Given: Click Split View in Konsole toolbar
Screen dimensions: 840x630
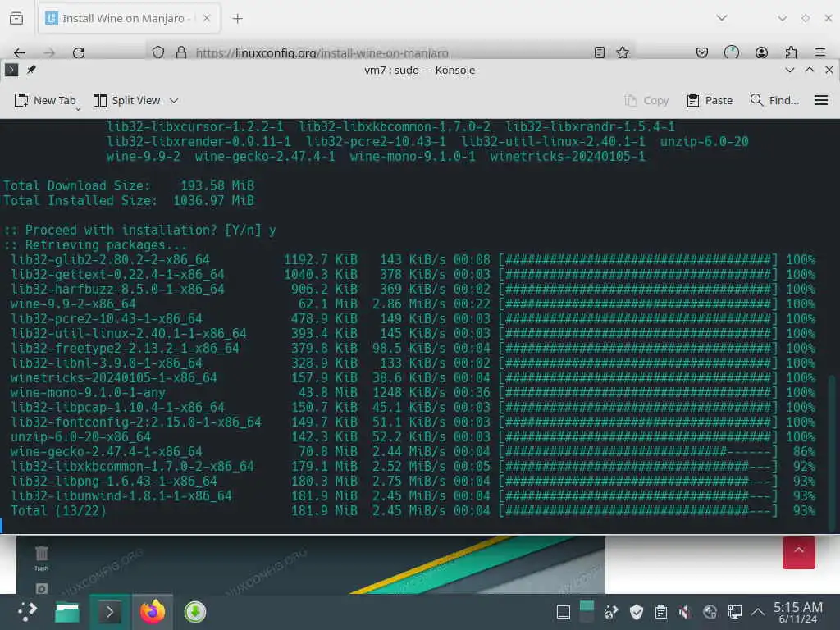Looking at the screenshot, I should [126, 100].
